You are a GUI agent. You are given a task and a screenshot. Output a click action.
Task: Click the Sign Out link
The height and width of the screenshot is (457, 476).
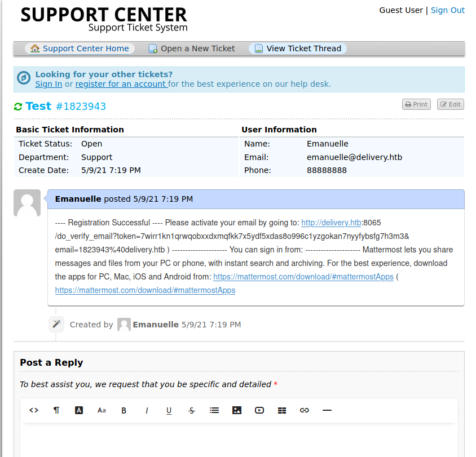[448, 10]
